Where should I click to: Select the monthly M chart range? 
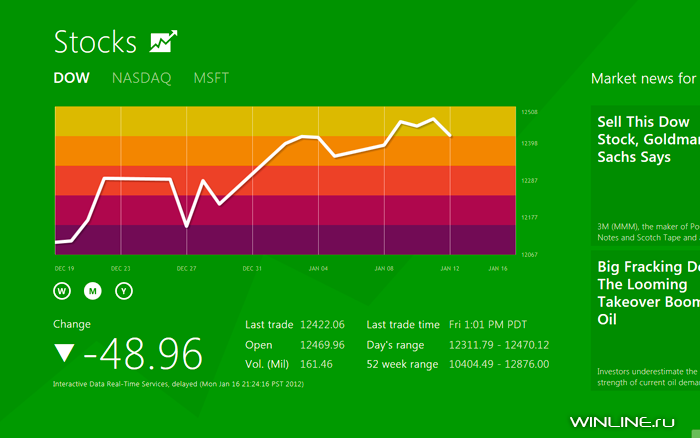pyautogui.click(x=93, y=291)
